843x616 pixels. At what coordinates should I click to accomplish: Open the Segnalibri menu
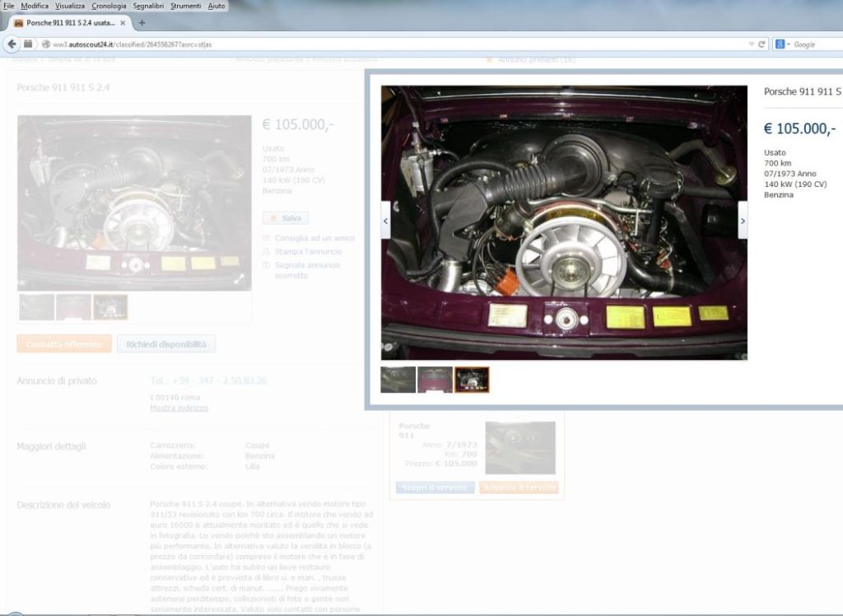(x=148, y=6)
